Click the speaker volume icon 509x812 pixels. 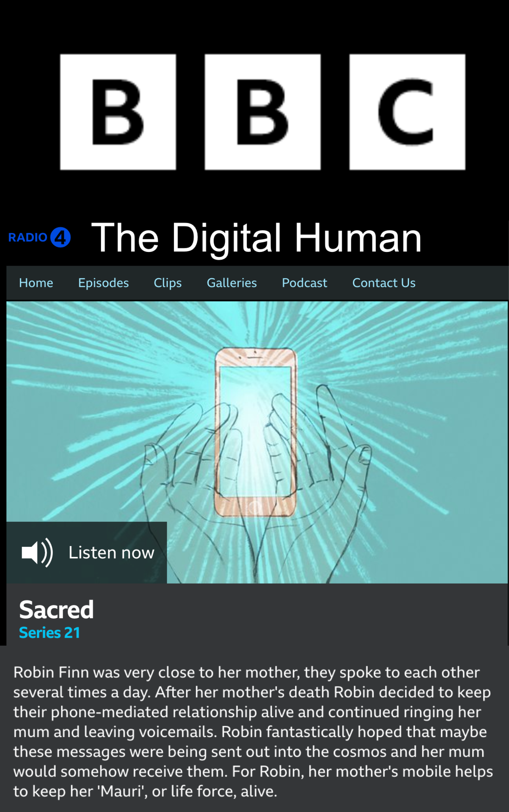coord(37,553)
